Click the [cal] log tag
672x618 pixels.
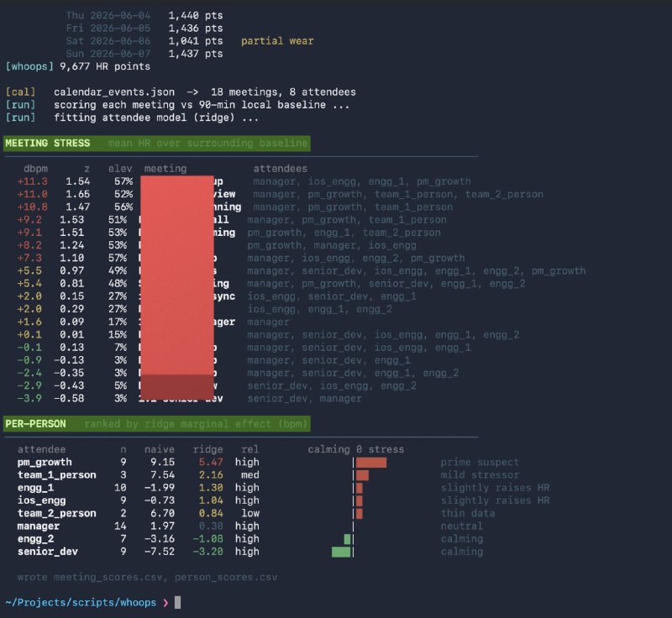[20, 92]
